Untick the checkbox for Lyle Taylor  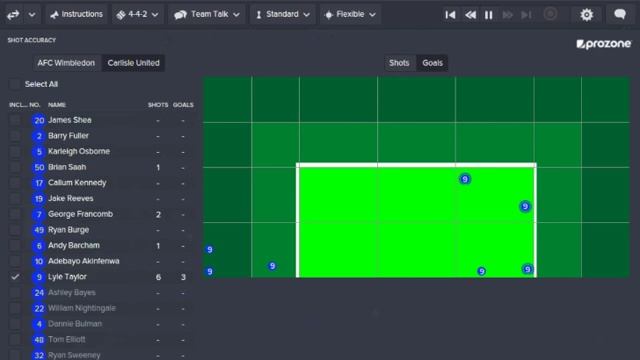15,277
